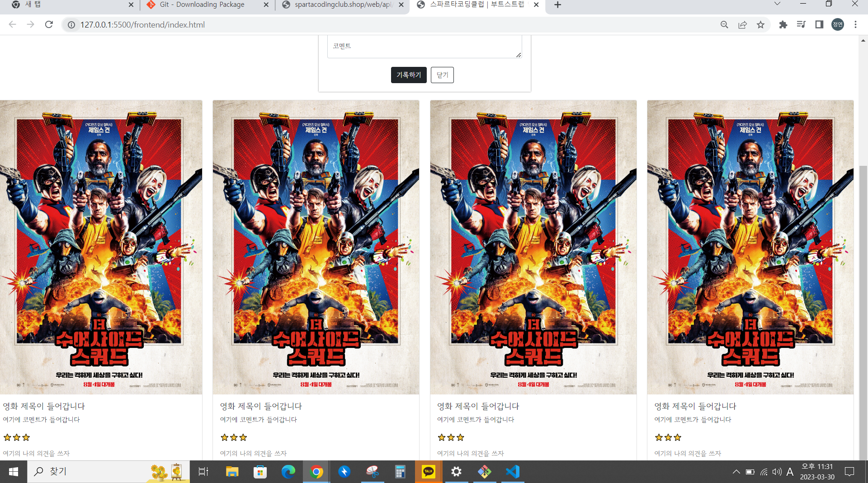The height and width of the screenshot is (483, 868).
Task: Click the fourth movie poster thumbnail
Action: 750,247
